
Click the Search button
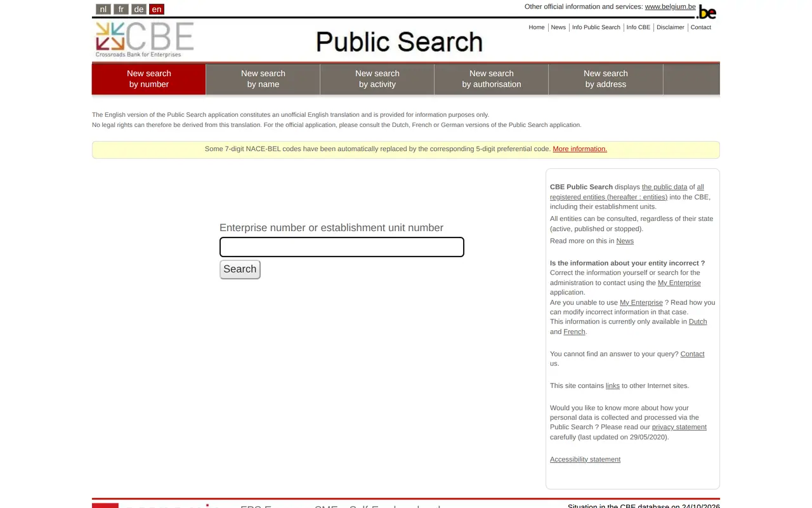[x=240, y=269]
